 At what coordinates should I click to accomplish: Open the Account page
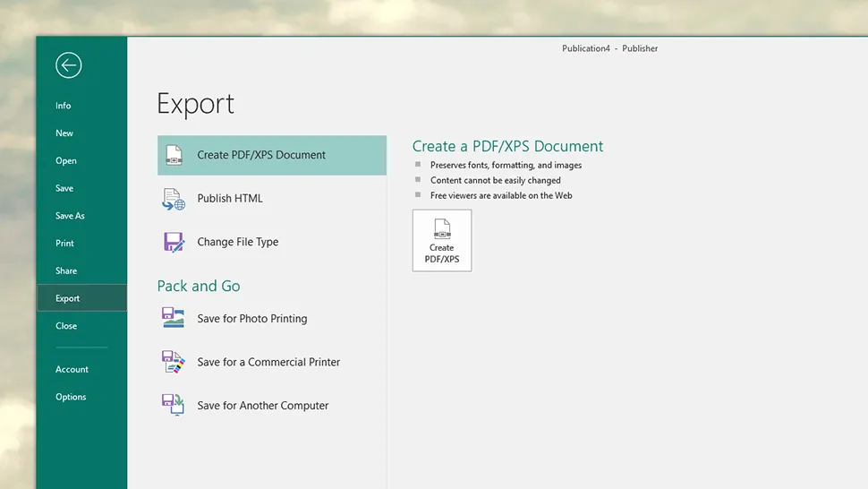(72, 370)
